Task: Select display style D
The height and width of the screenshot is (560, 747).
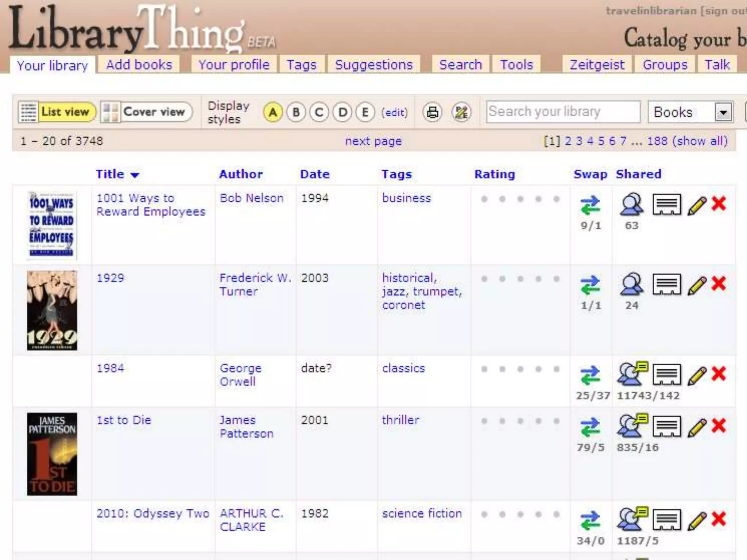Action: tap(342, 112)
